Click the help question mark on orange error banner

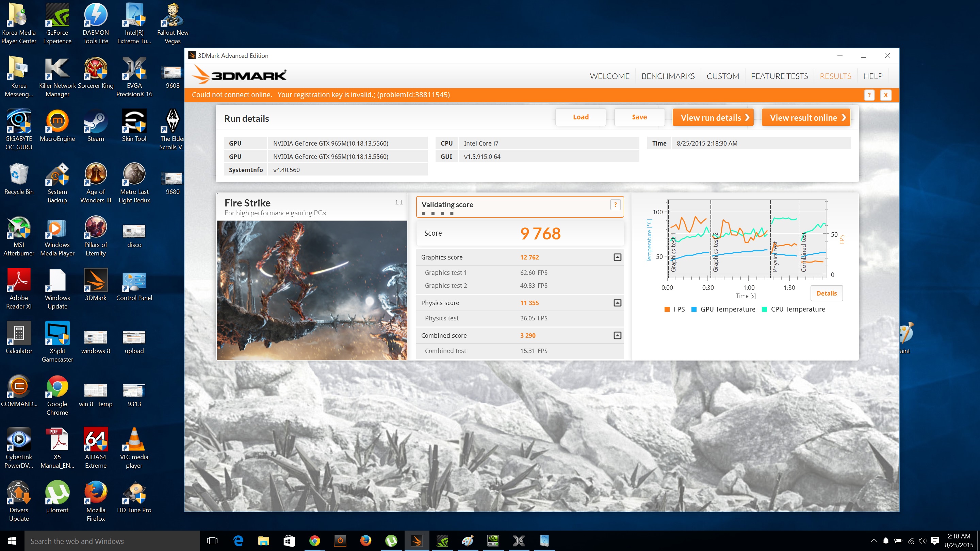869,95
